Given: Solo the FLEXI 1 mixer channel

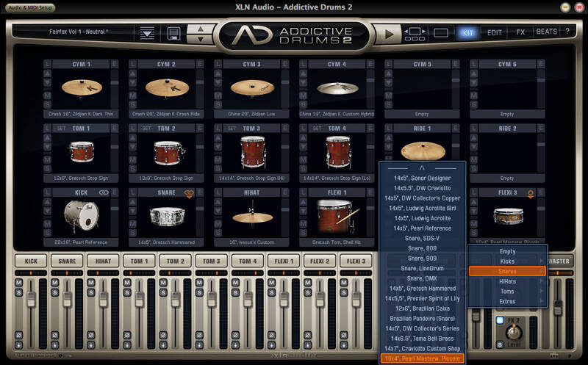Looking at the screenshot, I should pyautogui.click(x=271, y=292).
